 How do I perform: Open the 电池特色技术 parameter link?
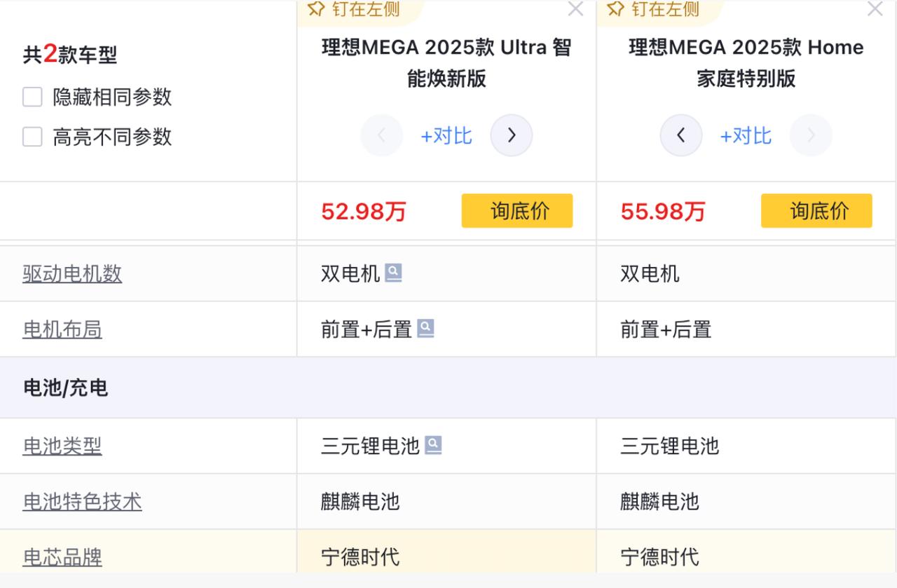[82, 501]
